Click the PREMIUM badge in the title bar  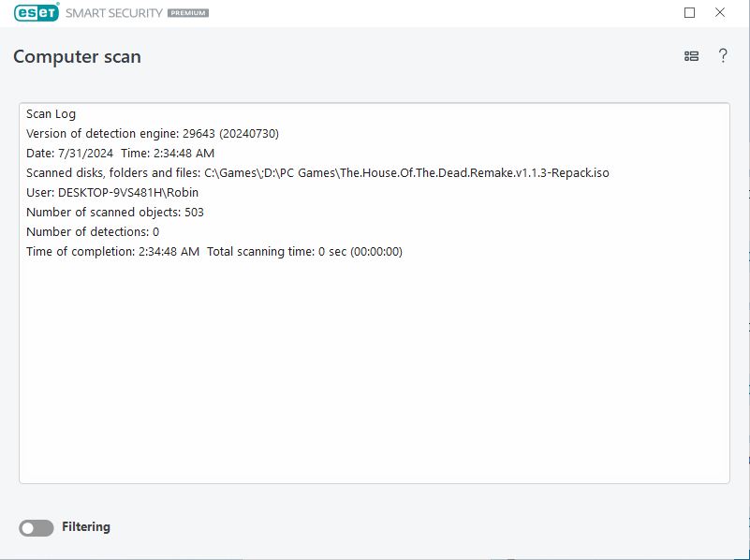(188, 13)
